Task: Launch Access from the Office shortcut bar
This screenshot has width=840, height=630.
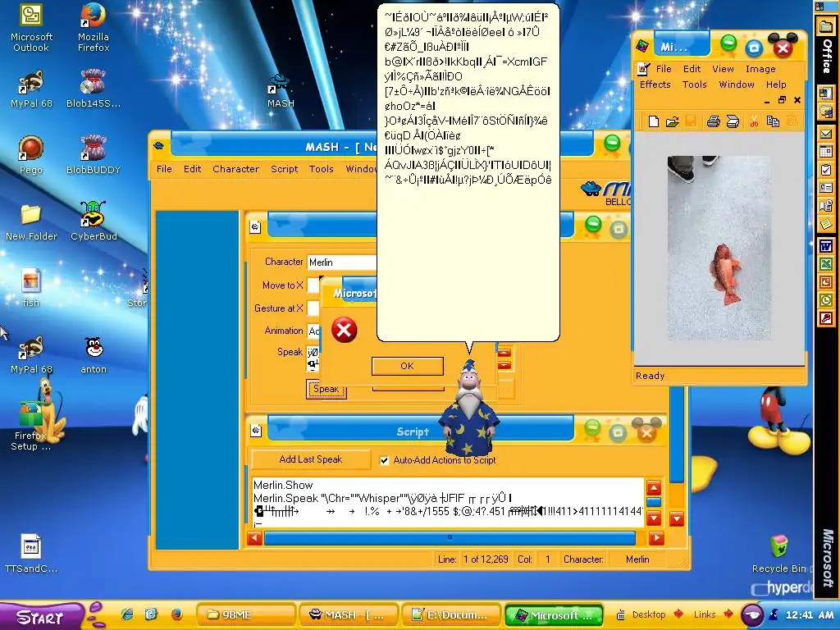Action: click(825, 318)
